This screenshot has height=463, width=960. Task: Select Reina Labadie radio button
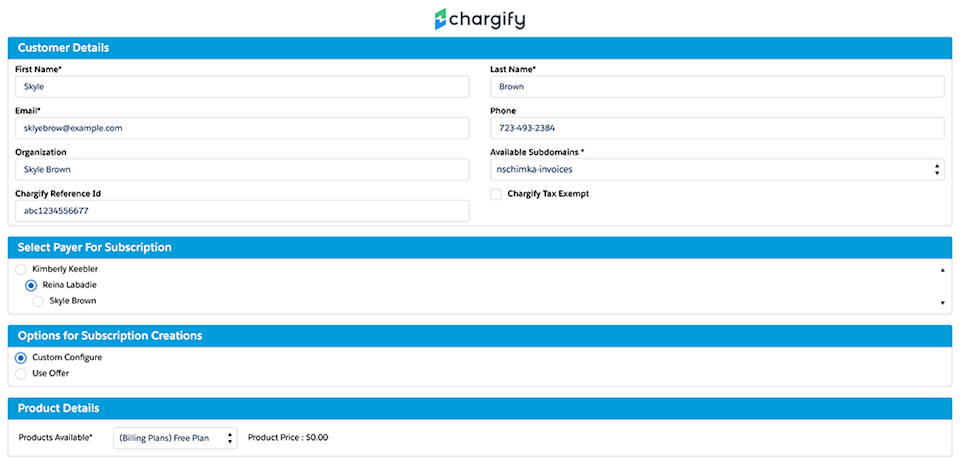tap(31, 285)
